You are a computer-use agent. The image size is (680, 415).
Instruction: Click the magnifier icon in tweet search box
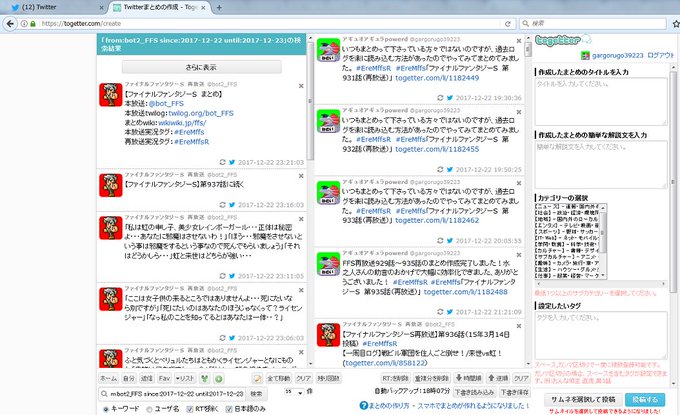pyautogui.click(x=104, y=394)
